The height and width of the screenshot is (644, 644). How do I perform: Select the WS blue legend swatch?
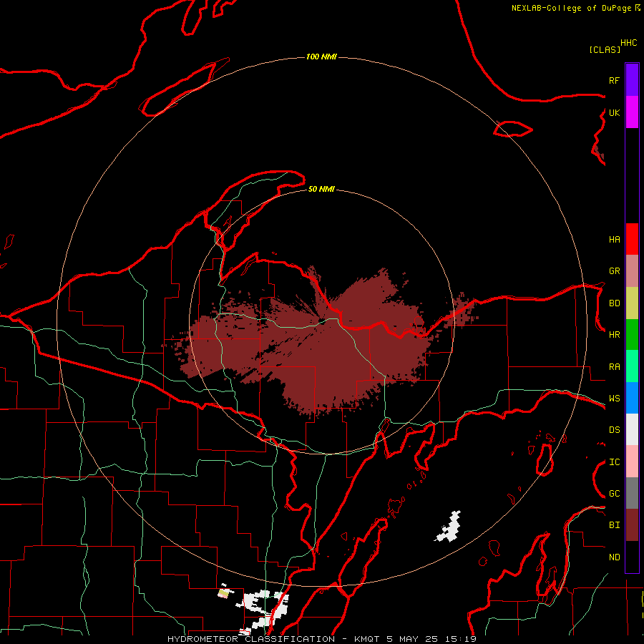tap(632, 398)
